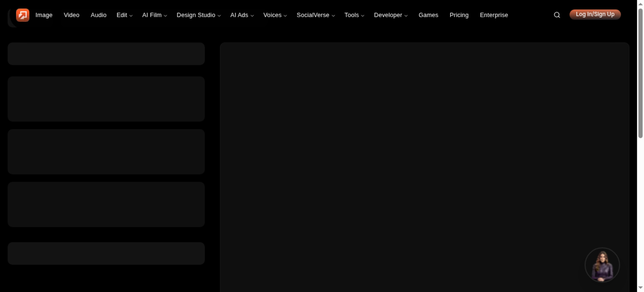Go to the Video menu item
644x292 pixels.
pos(71,15)
